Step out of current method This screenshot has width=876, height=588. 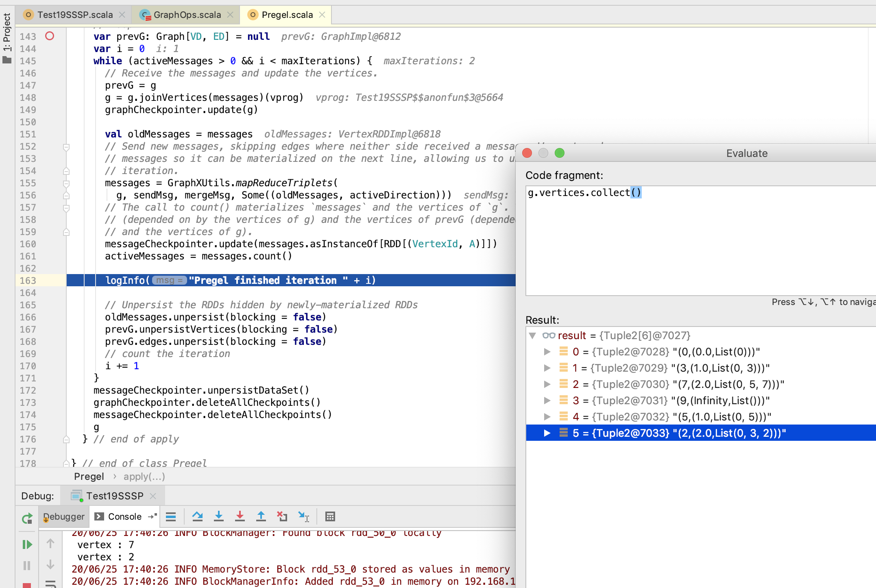pos(261,516)
